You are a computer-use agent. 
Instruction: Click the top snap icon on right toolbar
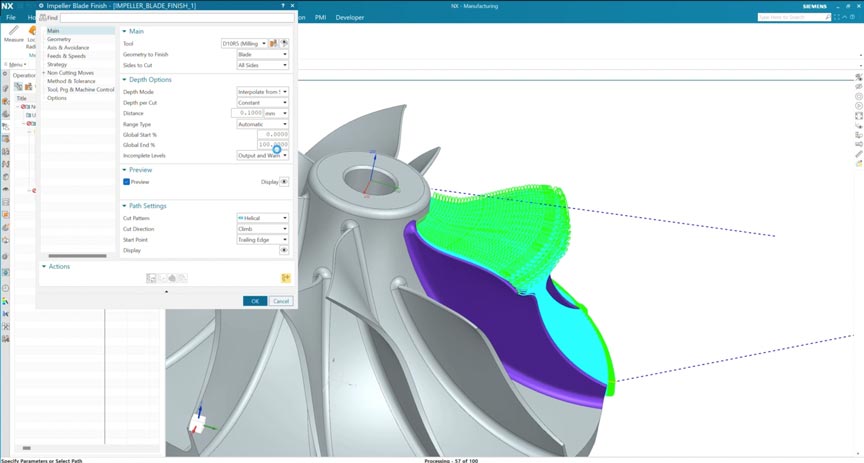point(858,77)
